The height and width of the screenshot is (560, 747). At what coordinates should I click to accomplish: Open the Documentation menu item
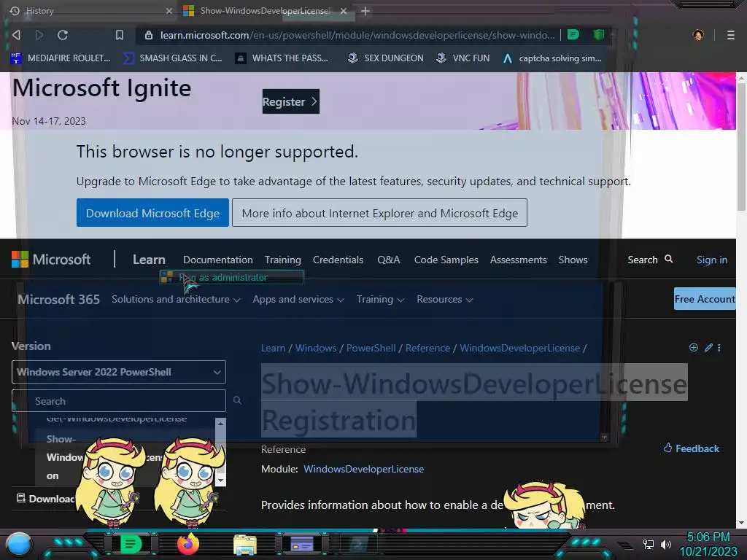tap(217, 260)
